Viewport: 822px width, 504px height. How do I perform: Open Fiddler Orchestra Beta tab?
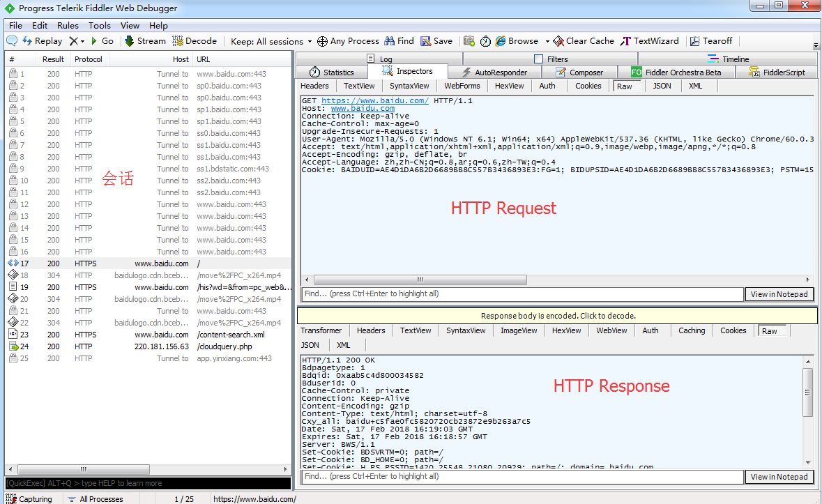pos(676,72)
